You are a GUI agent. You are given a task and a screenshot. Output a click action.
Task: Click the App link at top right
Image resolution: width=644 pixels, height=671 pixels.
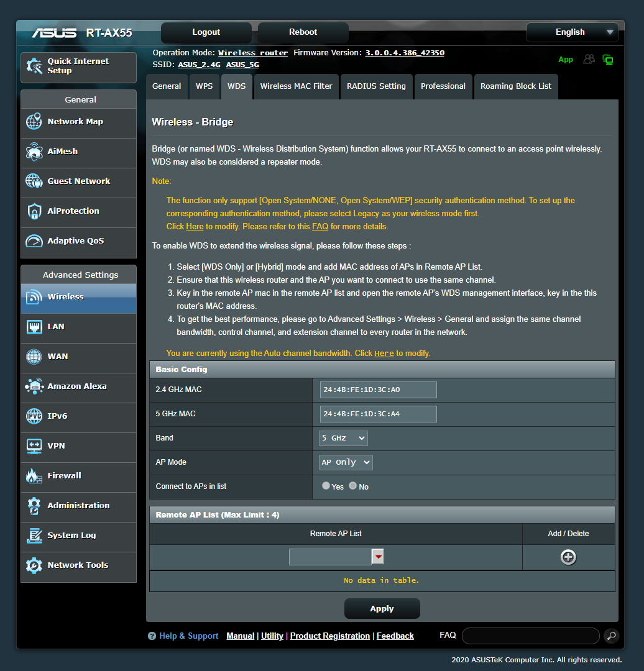[x=565, y=60]
